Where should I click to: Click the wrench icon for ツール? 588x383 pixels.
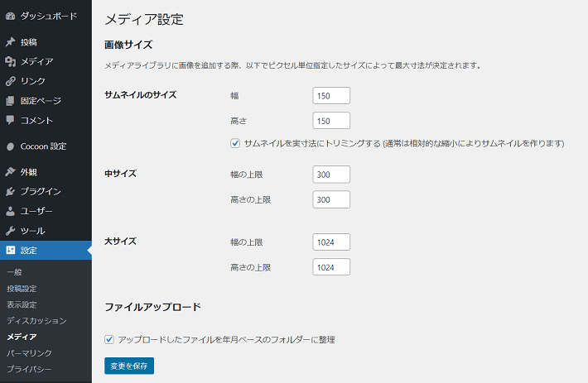[x=11, y=231]
